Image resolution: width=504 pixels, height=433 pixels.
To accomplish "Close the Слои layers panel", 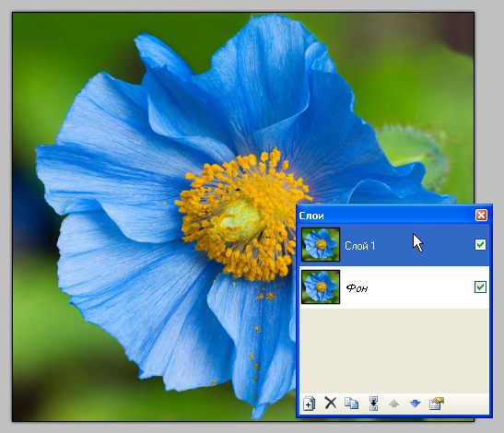I will (x=481, y=215).
